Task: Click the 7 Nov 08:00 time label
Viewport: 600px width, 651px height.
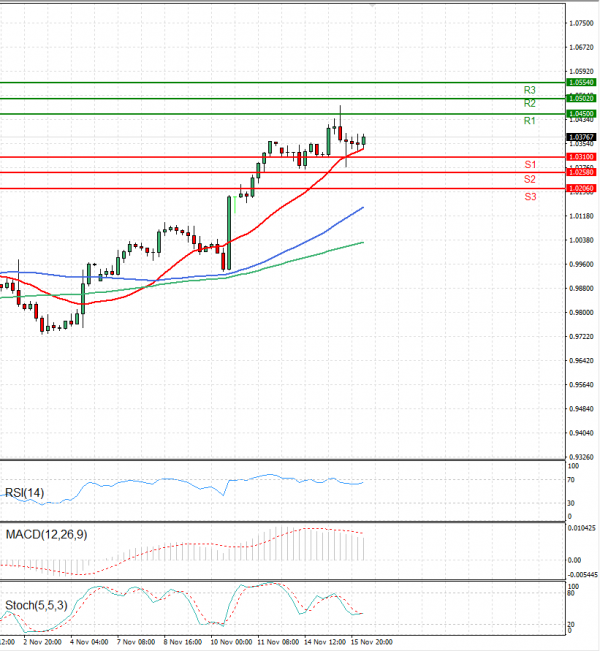Action: pyautogui.click(x=136, y=642)
